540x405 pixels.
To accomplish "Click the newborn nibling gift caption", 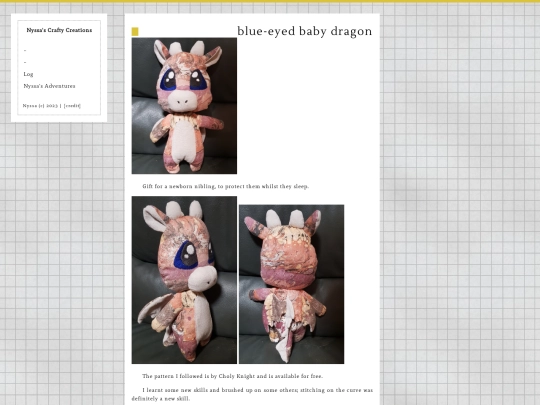I will pyautogui.click(x=226, y=186).
